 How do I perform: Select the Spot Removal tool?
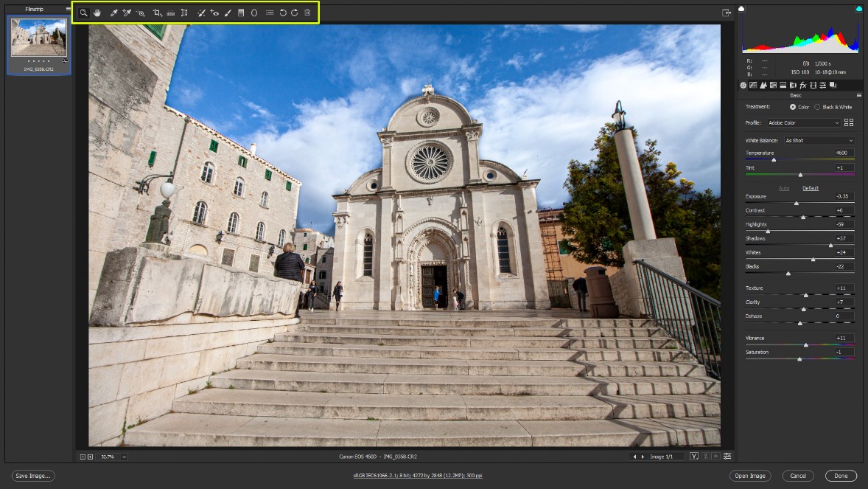point(201,13)
